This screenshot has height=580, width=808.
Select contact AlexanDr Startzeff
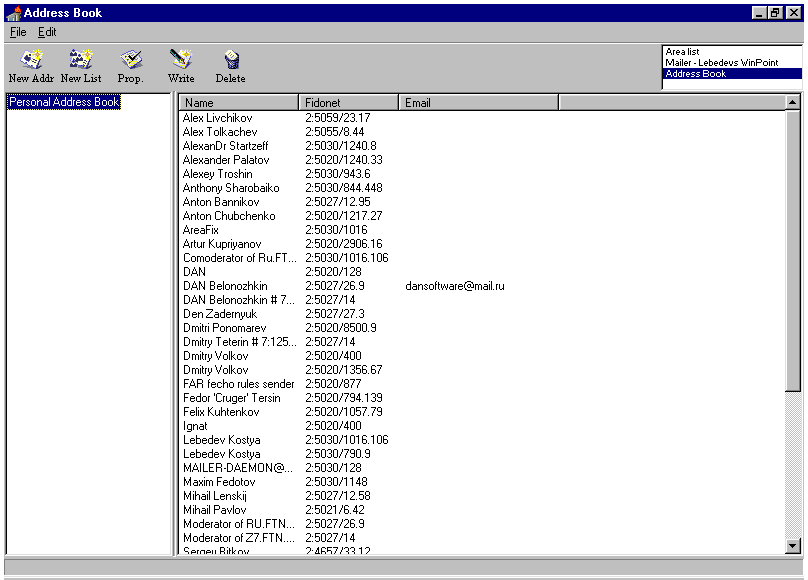225,146
